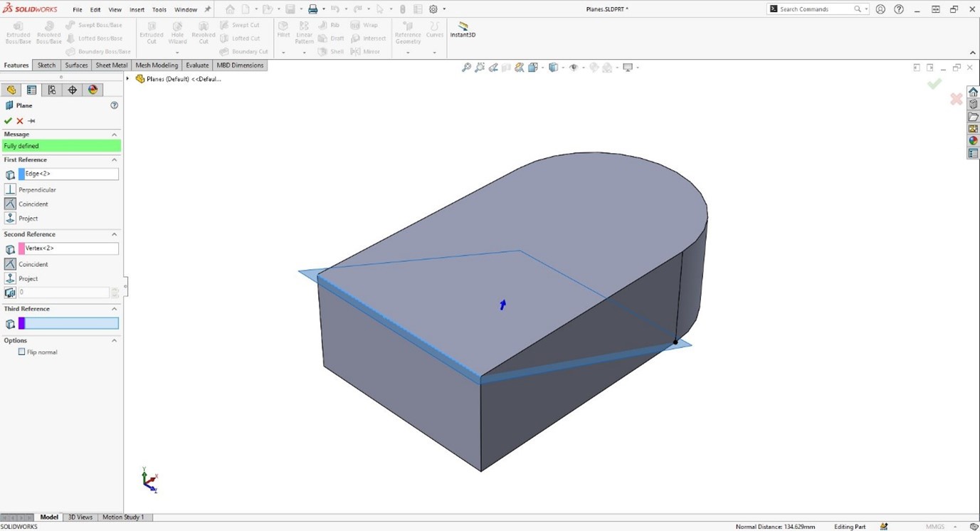Viewport: 980px width, 531px height.
Task: Open the Appearances, Scenes and Decals pane
Action: click(973, 140)
